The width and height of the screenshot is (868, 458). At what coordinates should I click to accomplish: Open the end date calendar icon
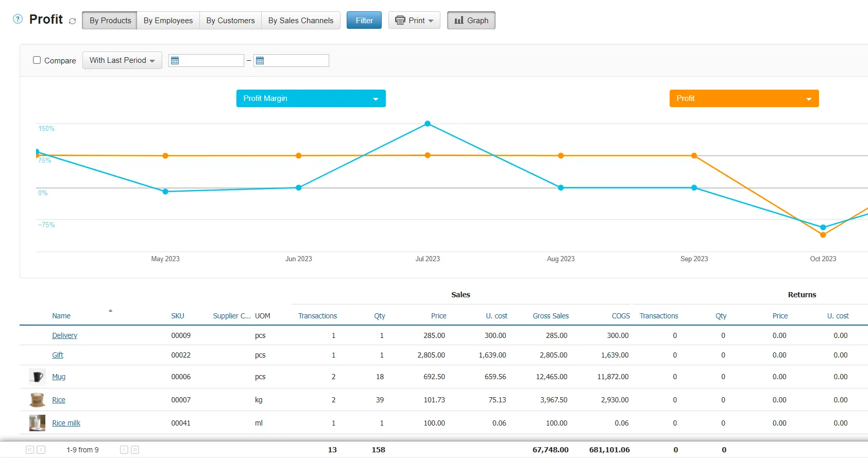[260, 61]
